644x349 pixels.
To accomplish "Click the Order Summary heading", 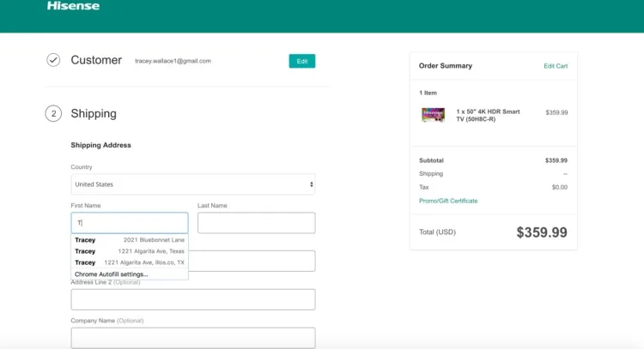I will [x=445, y=66].
